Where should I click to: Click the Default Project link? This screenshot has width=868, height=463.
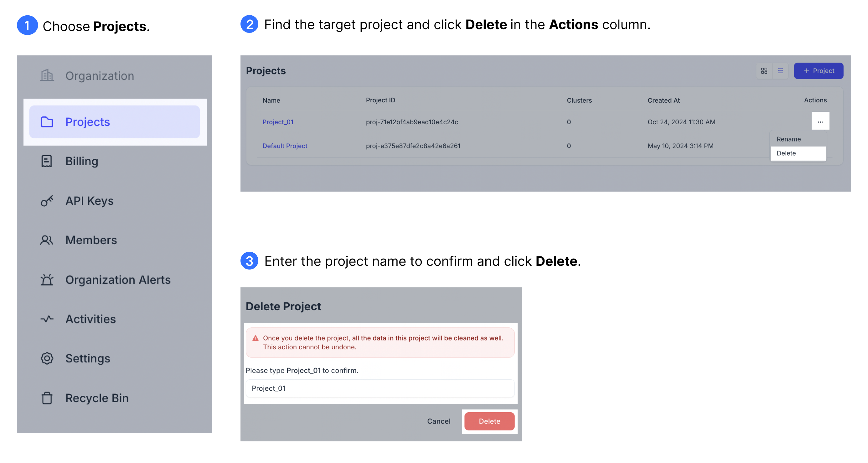point(284,146)
